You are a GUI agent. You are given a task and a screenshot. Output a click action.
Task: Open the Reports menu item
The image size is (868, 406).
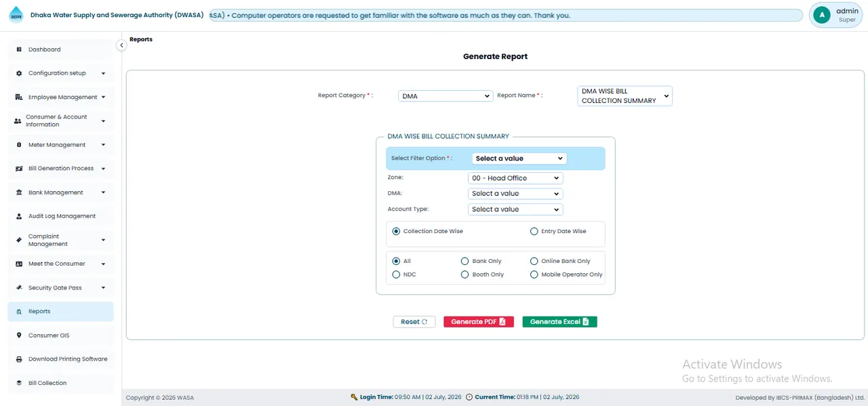(x=60, y=312)
